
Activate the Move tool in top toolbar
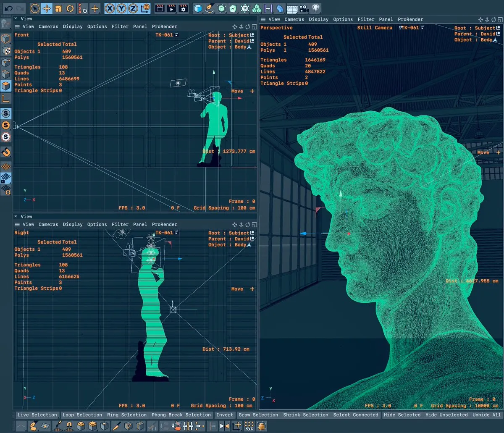click(47, 8)
